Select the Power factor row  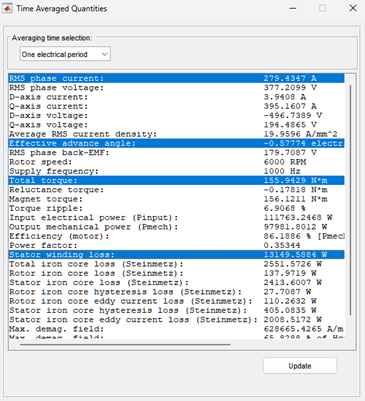(176, 245)
